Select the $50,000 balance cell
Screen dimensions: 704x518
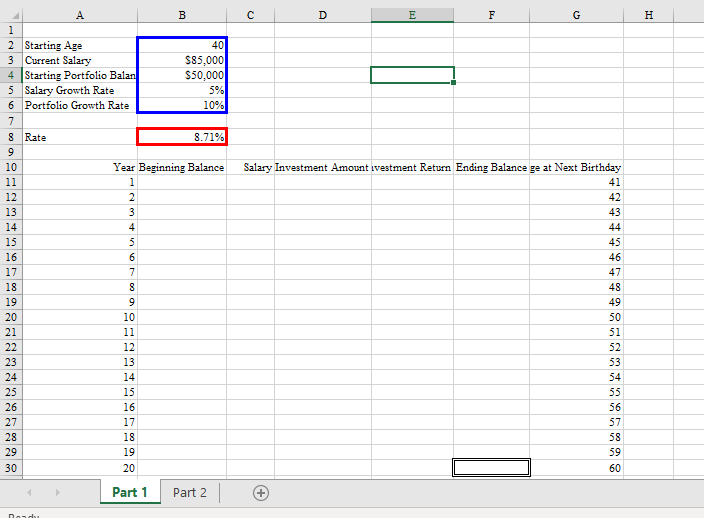click(x=182, y=75)
